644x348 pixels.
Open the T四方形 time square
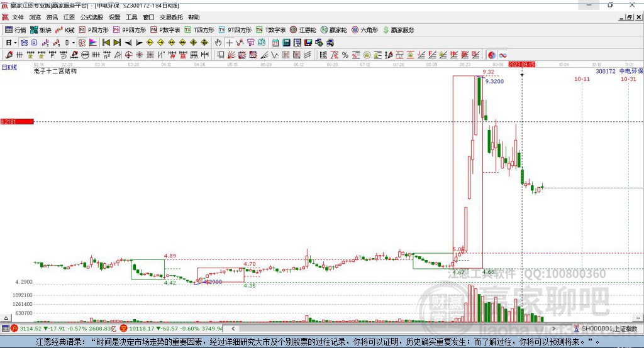pos(199,30)
